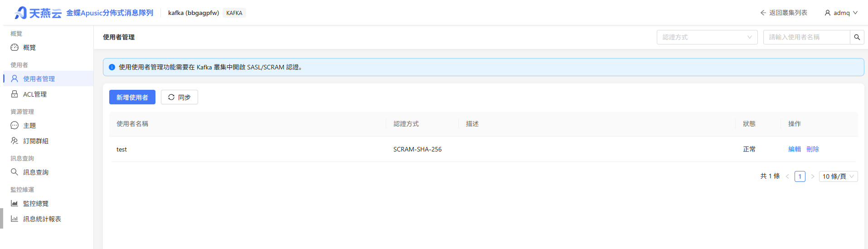Click the 主題 chat bubble icon

click(15, 125)
